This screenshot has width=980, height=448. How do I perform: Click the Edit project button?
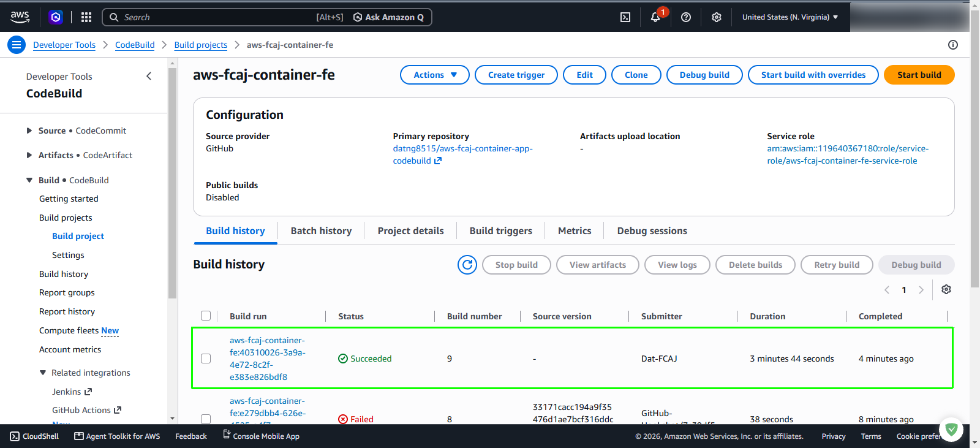pos(584,75)
